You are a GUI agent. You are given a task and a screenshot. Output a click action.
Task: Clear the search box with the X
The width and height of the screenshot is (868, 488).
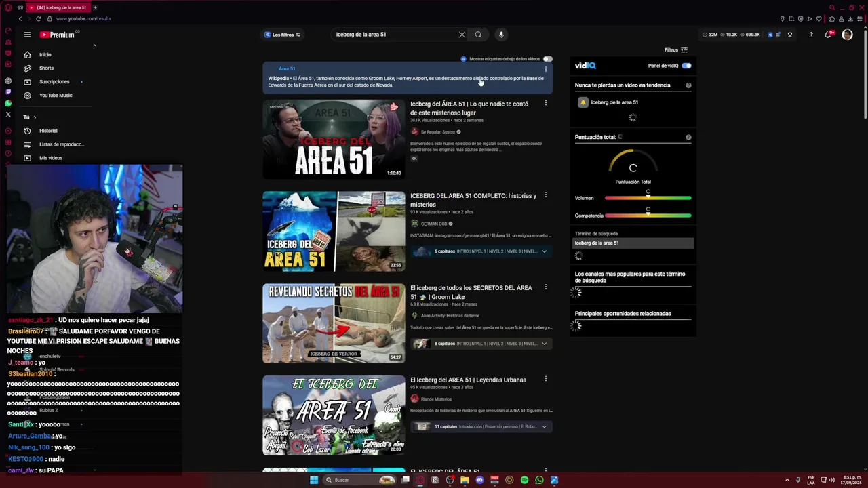click(x=462, y=35)
